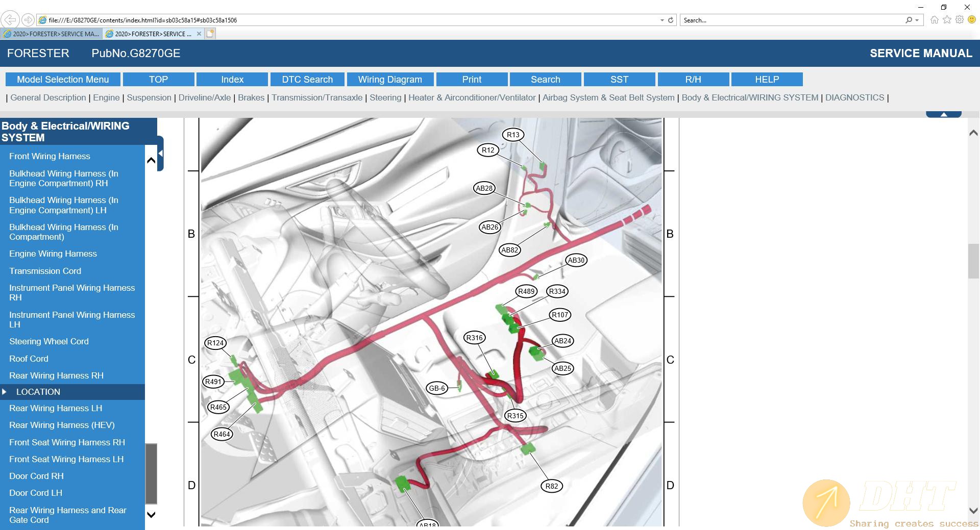
Task: Open DTC Search
Action: coord(307,80)
